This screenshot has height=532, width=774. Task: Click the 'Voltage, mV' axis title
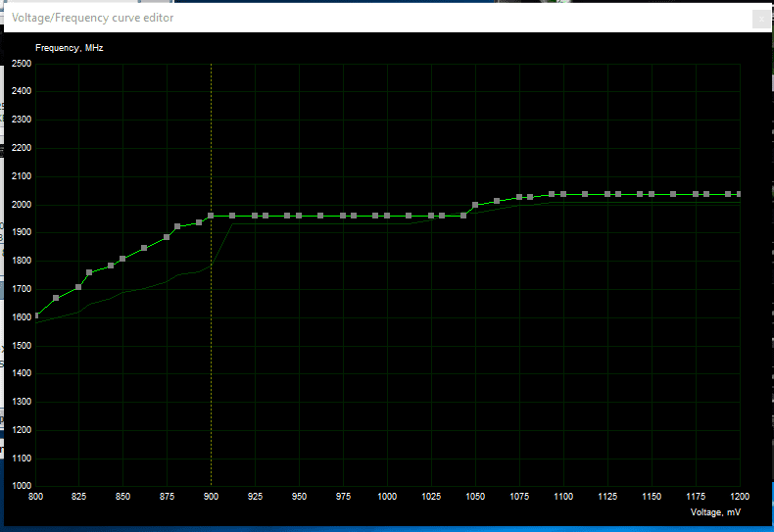tap(715, 512)
